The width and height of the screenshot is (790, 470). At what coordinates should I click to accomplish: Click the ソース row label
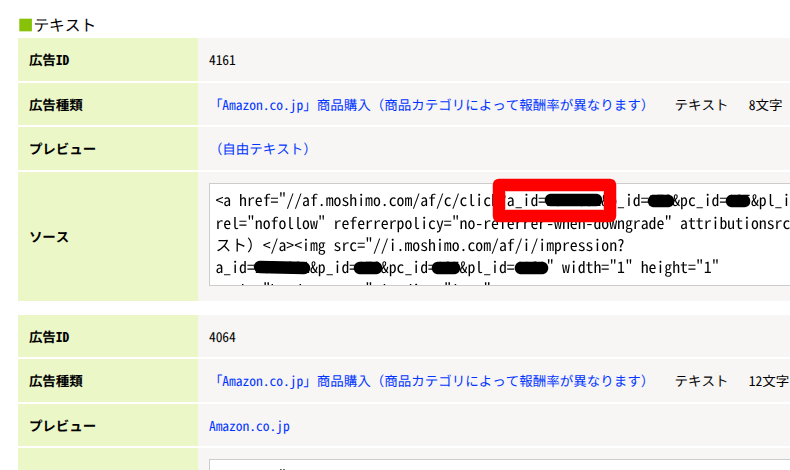click(49, 237)
